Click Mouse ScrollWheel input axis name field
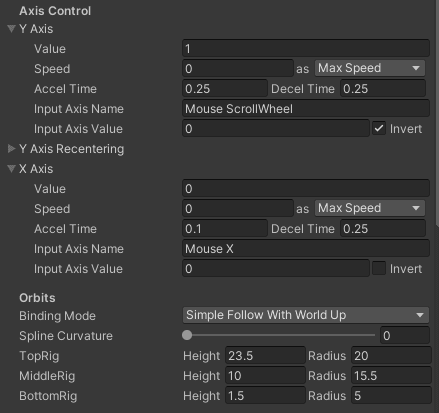 coord(306,109)
